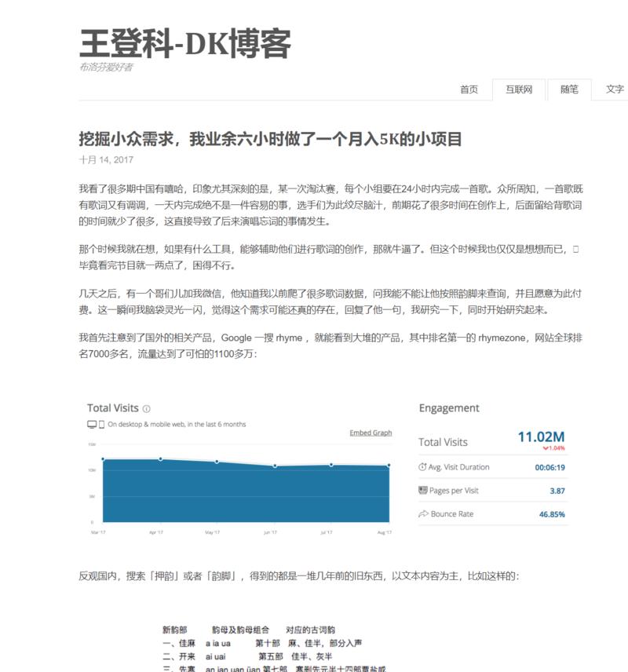The image size is (628, 672).
Task: Switch to the 文字 tab
Action: pyautogui.click(x=616, y=89)
